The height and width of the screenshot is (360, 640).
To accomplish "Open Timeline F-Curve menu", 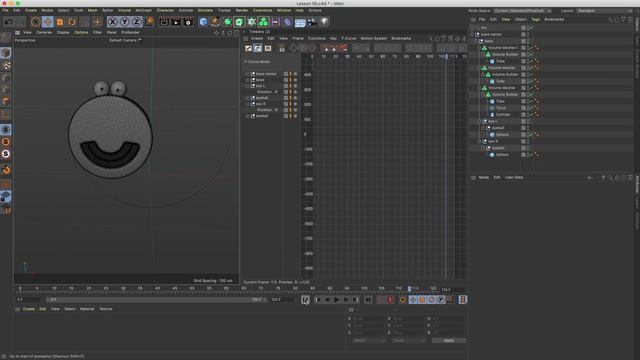I will (x=349, y=38).
